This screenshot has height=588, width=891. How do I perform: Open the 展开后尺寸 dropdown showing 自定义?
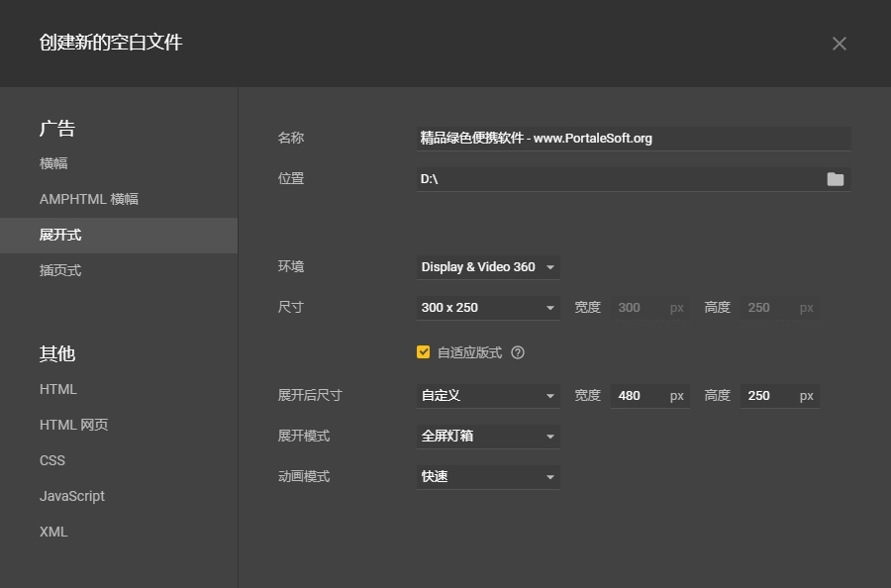coord(488,395)
